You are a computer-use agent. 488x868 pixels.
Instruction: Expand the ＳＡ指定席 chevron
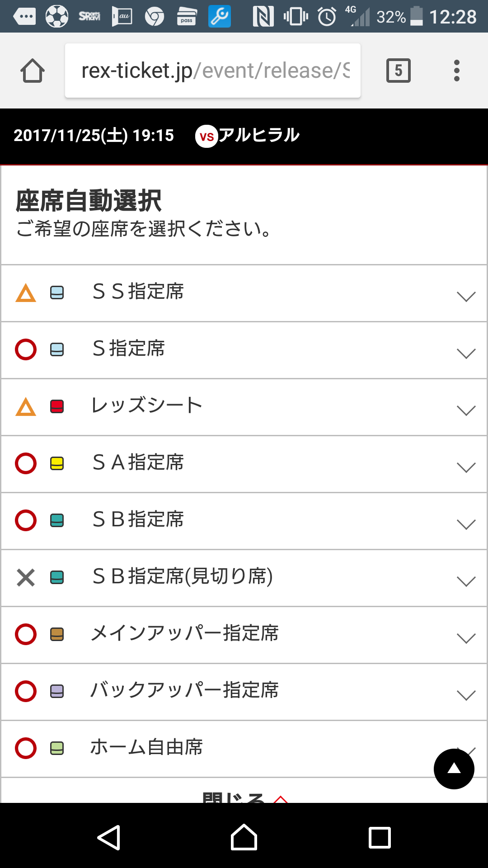click(466, 467)
